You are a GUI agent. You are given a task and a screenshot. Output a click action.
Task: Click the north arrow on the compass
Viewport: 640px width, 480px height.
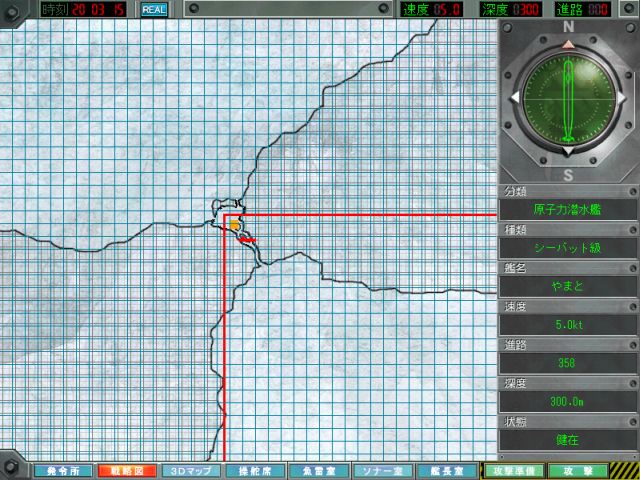pos(568,45)
